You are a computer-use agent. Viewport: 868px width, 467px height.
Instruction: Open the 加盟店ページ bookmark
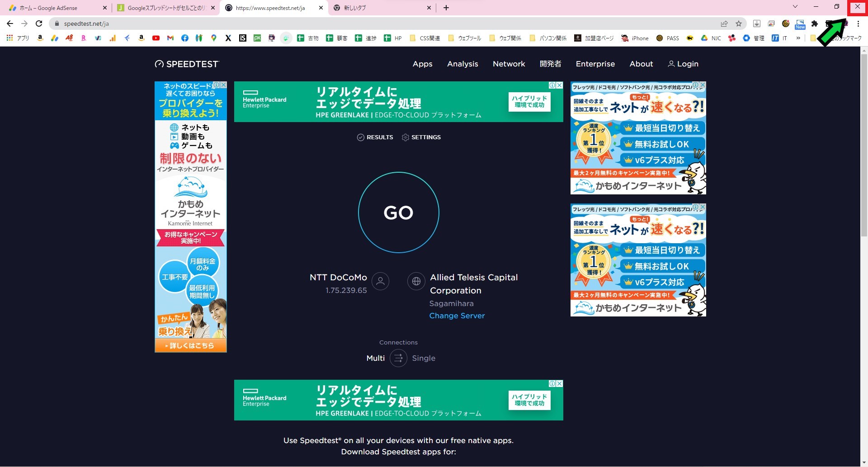point(594,38)
